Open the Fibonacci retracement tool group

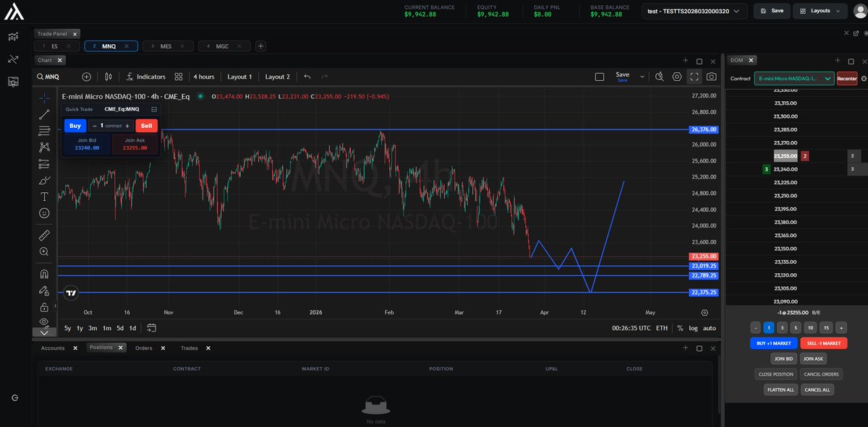44,131
